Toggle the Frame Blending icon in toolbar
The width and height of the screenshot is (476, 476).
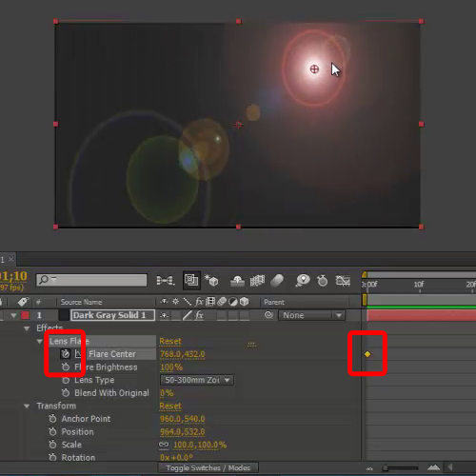click(257, 281)
